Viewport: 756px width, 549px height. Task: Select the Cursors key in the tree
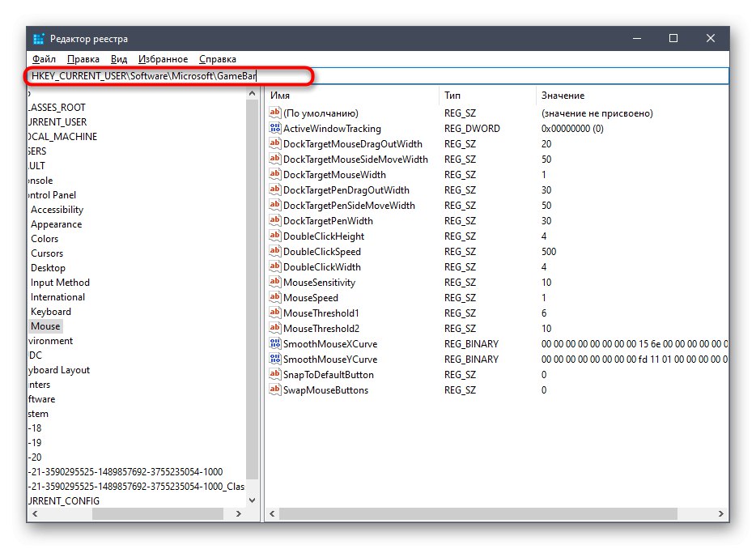point(47,253)
